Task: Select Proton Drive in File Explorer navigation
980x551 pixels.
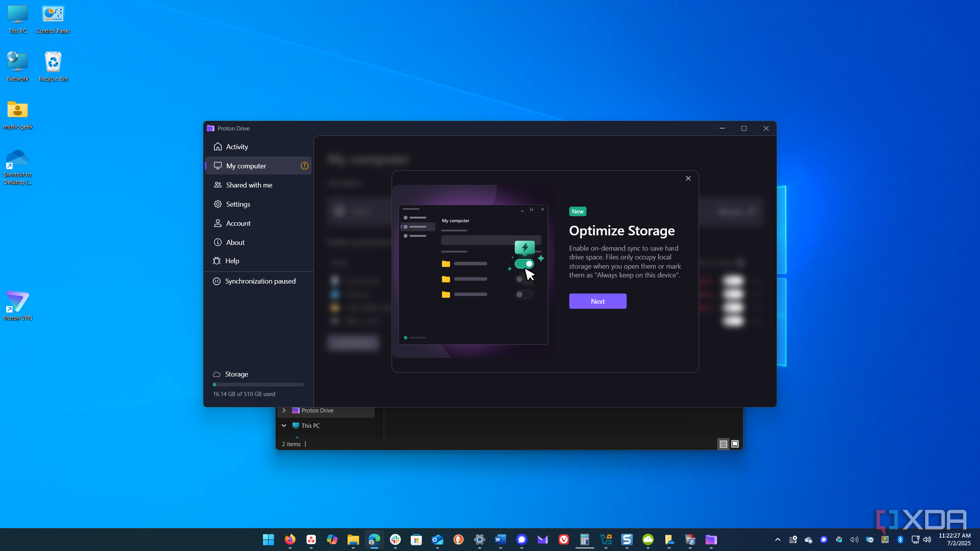Action: (x=317, y=410)
